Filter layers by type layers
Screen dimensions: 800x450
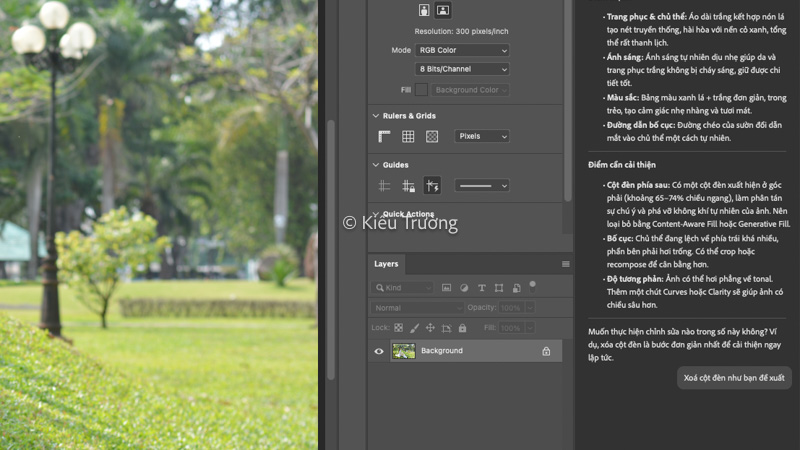(x=482, y=288)
